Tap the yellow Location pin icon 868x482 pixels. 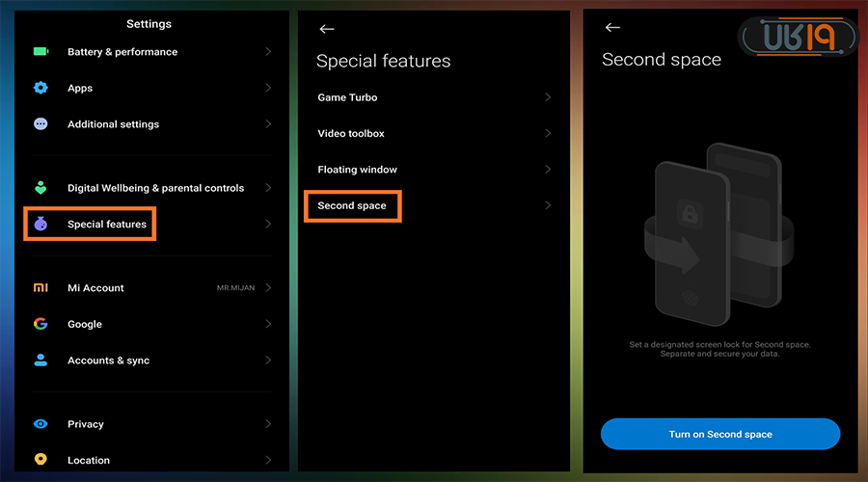tap(41, 460)
